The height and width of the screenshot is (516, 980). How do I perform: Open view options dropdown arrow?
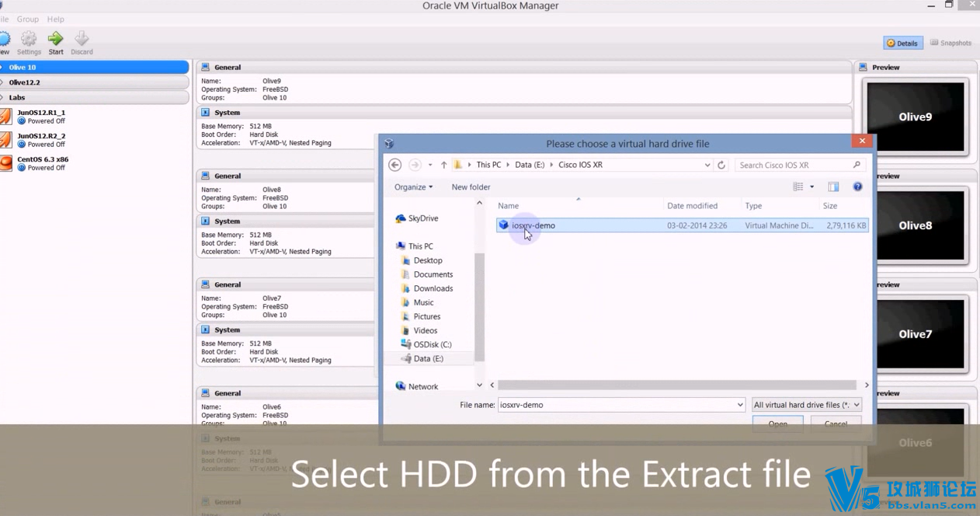pyautogui.click(x=812, y=187)
